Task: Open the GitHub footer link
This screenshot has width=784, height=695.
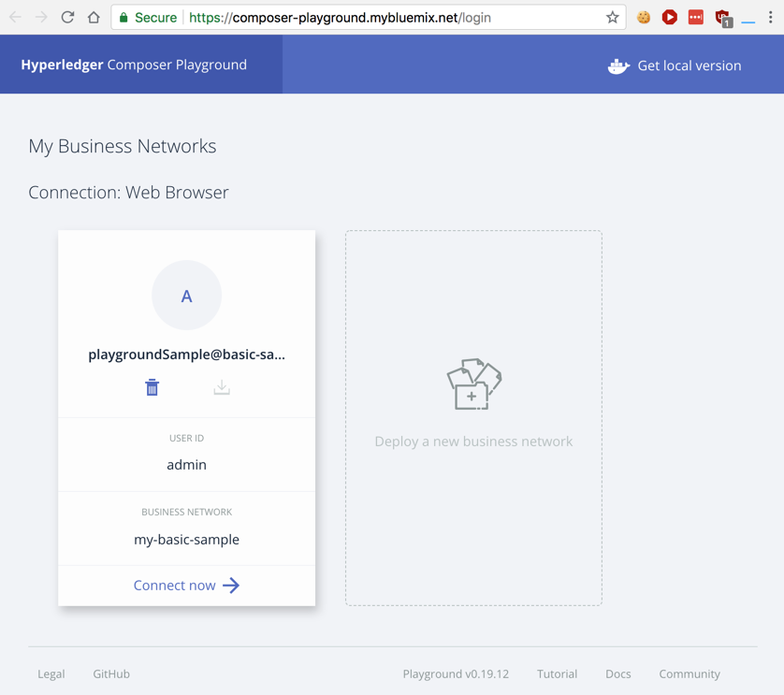Action: pyautogui.click(x=111, y=673)
